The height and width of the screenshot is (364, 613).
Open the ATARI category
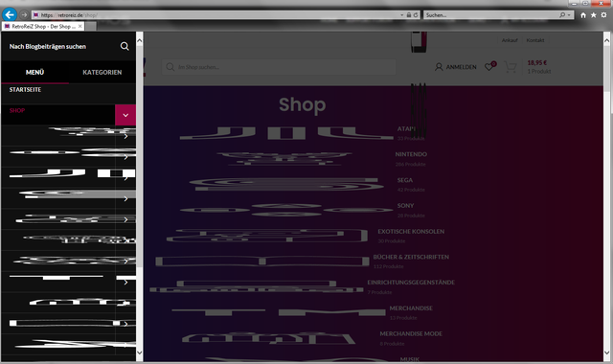coord(406,128)
